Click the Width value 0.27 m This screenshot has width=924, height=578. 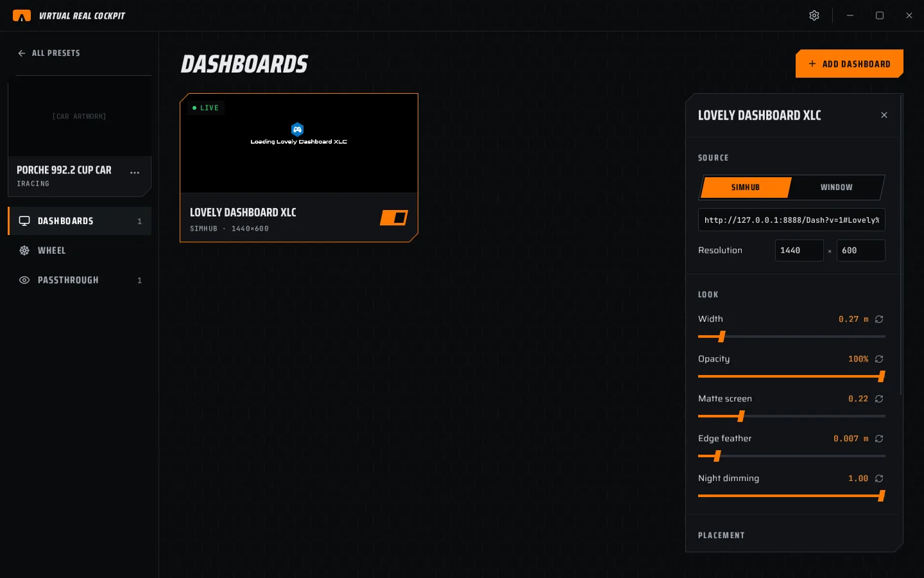coord(853,319)
